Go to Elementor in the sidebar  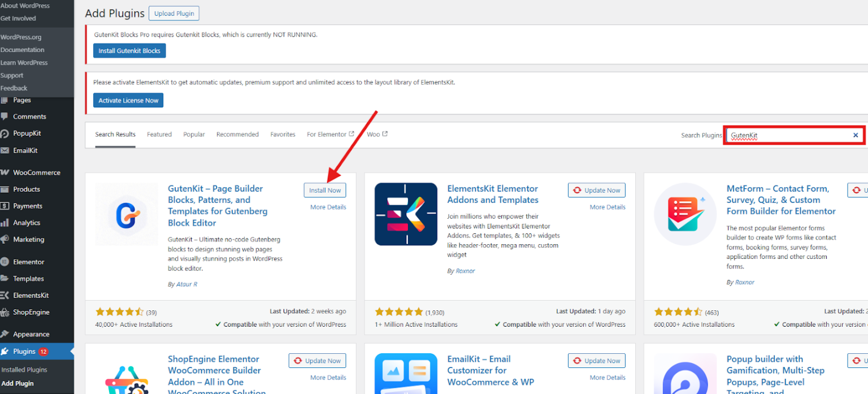pyautogui.click(x=28, y=262)
